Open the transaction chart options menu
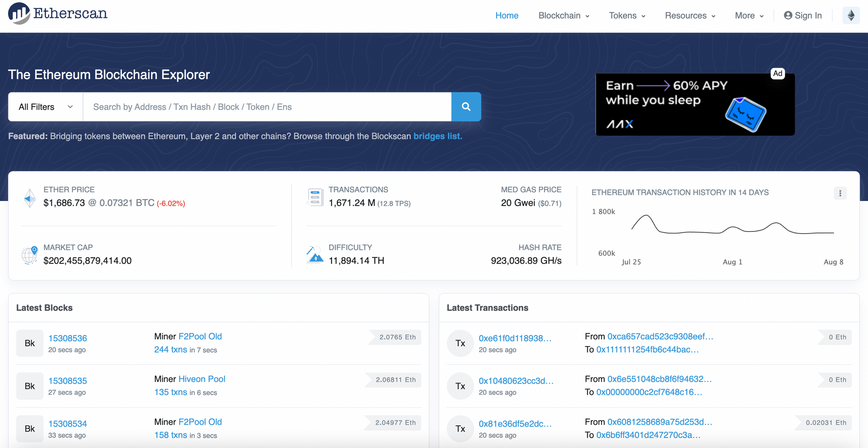Image resolution: width=868 pixels, height=448 pixels. click(840, 193)
